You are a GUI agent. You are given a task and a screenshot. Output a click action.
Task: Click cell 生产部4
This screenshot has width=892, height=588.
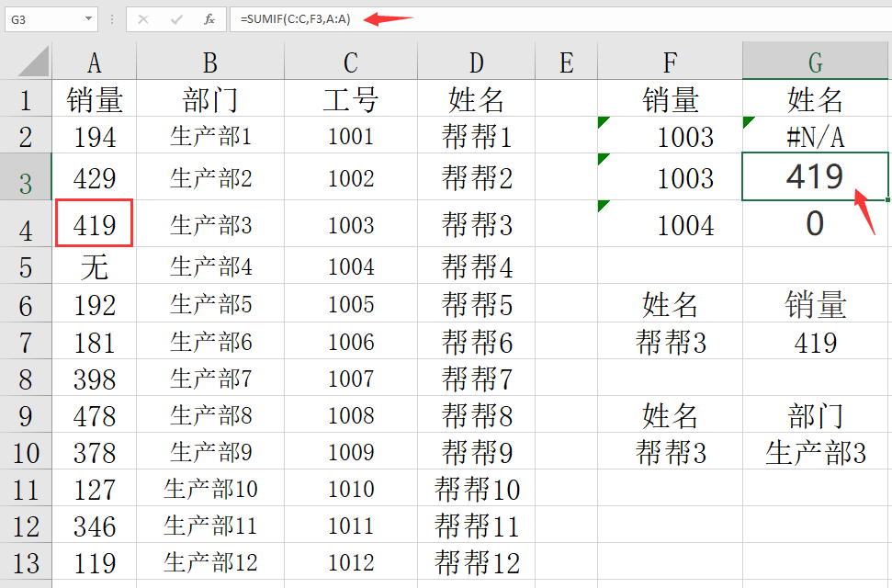[210, 266]
